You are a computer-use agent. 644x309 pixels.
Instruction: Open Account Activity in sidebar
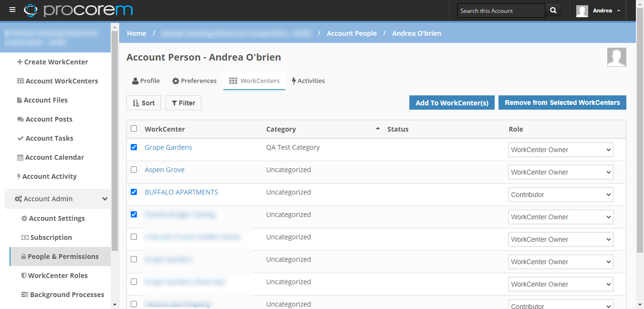[x=46, y=176]
